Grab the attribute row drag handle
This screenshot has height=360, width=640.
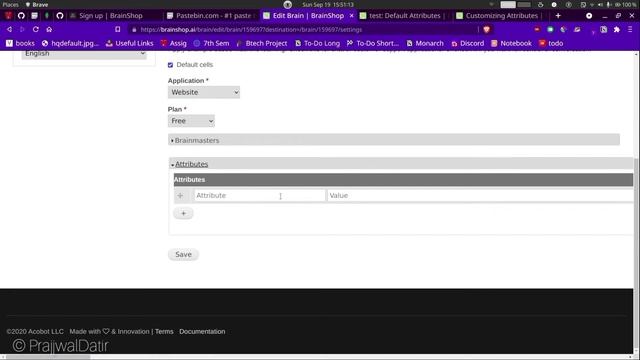pos(180,196)
